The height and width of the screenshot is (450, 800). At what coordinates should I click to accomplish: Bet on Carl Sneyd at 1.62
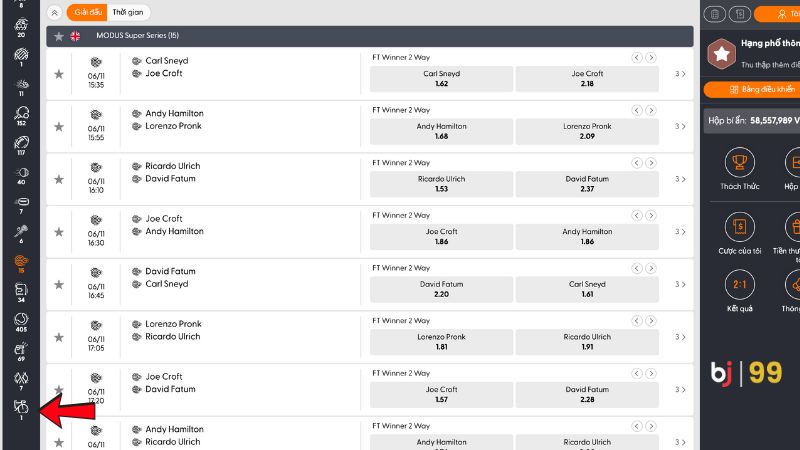pyautogui.click(x=441, y=79)
